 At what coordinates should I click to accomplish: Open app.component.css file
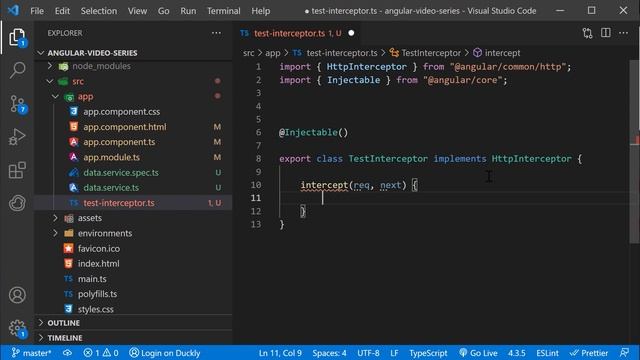(x=122, y=111)
